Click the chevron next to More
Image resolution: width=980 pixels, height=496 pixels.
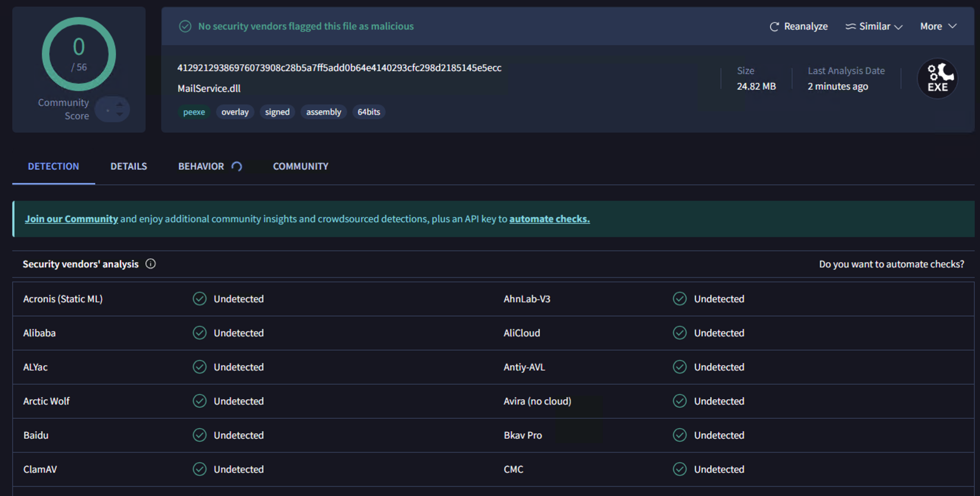(952, 26)
